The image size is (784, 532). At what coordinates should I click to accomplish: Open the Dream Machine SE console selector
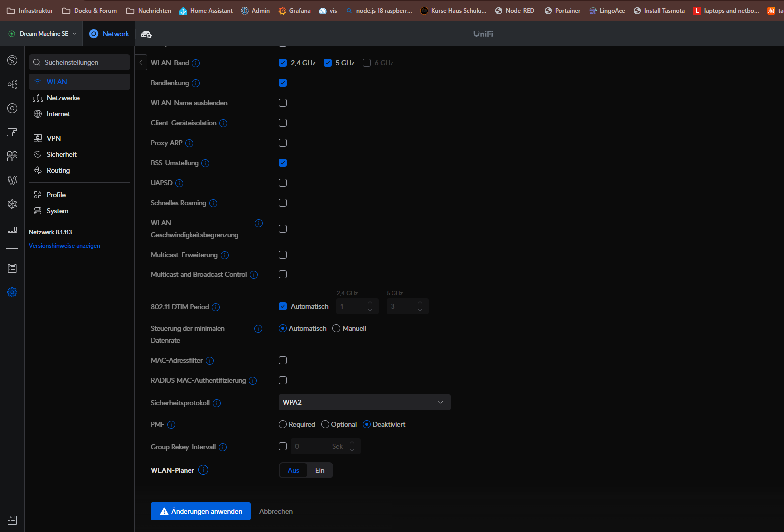click(x=42, y=34)
